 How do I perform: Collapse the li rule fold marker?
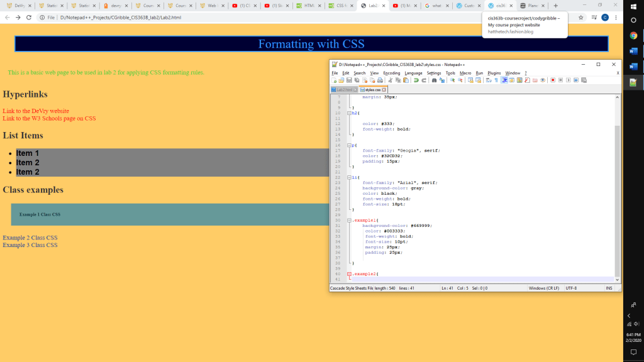(349, 178)
